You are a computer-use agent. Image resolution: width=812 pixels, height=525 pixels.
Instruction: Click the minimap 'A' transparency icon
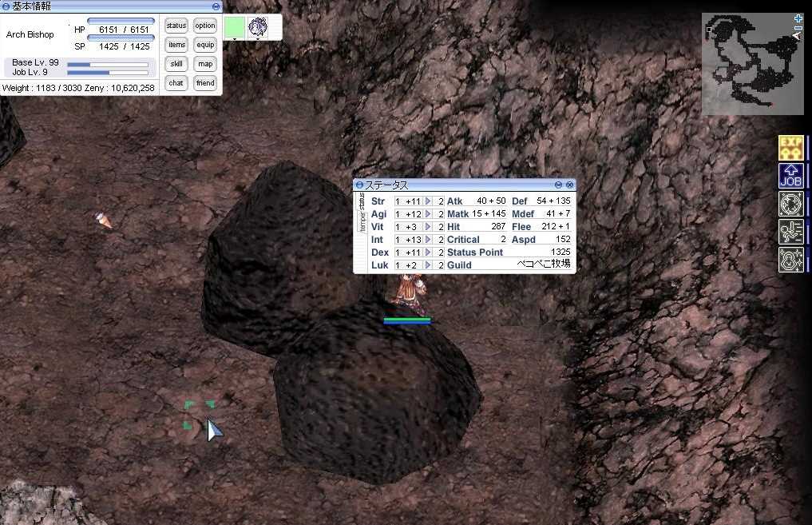[797, 36]
